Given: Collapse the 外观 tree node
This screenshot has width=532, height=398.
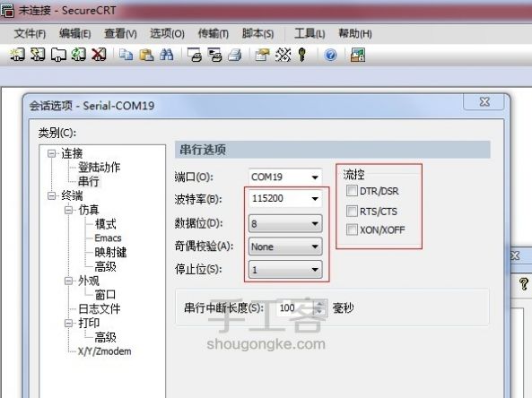Looking at the screenshot, I should click(68, 281).
